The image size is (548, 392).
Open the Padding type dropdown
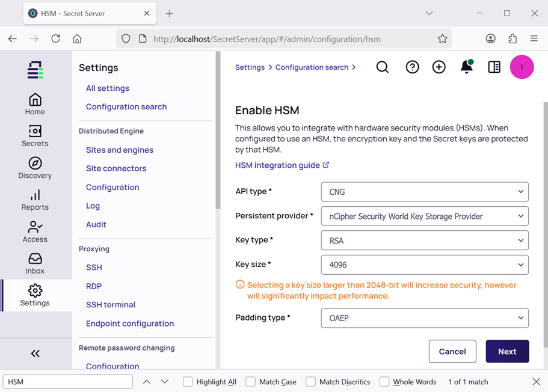(x=425, y=318)
